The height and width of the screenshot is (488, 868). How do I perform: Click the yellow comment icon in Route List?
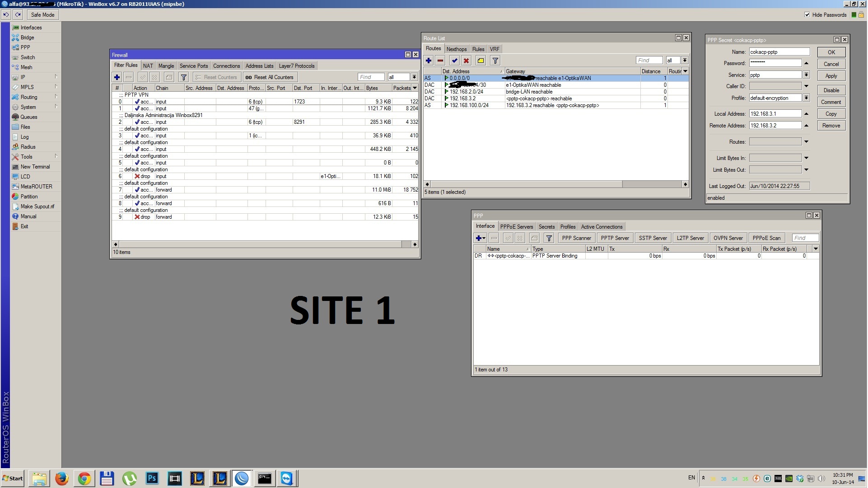point(481,61)
